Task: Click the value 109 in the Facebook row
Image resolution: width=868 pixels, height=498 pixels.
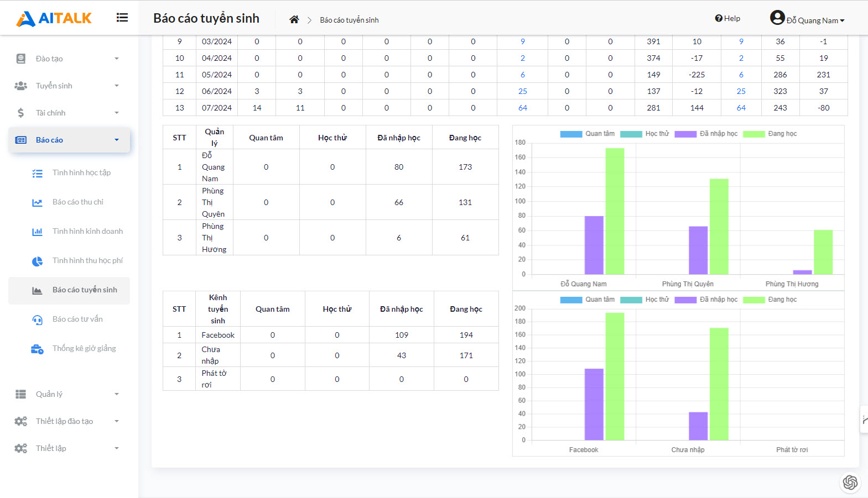Action: [x=402, y=335]
